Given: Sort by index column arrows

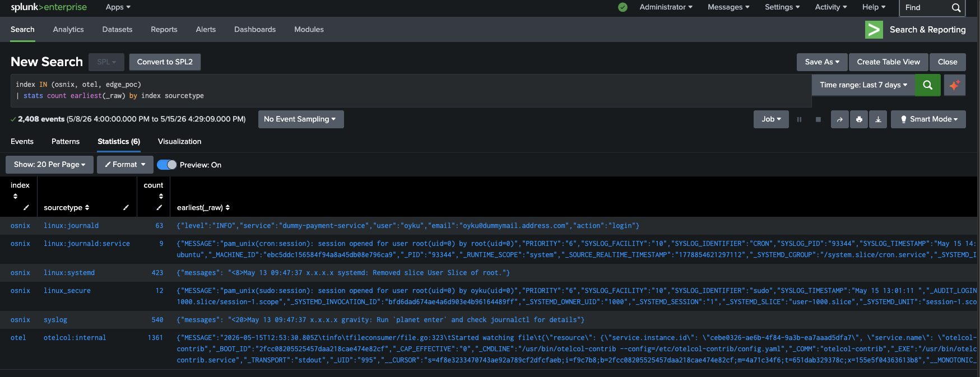Looking at the screenshot, I should click(15, 196).
